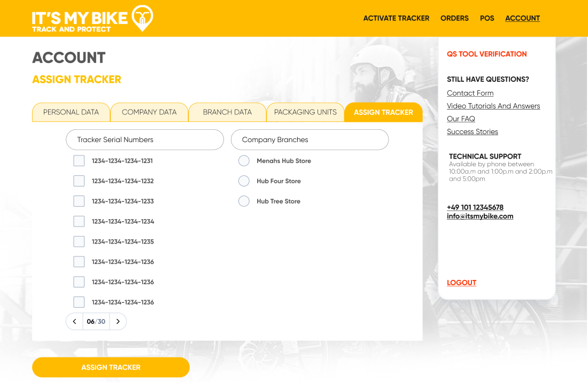Viewport: 588px width, 382px height.
Task: Switch to Personal Data tab
Action: [71, 112]
